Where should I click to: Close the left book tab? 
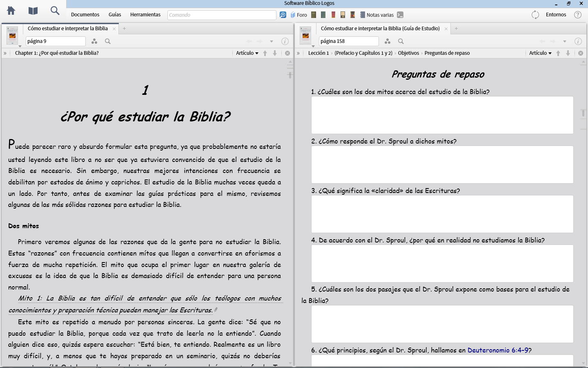(114, 29)
